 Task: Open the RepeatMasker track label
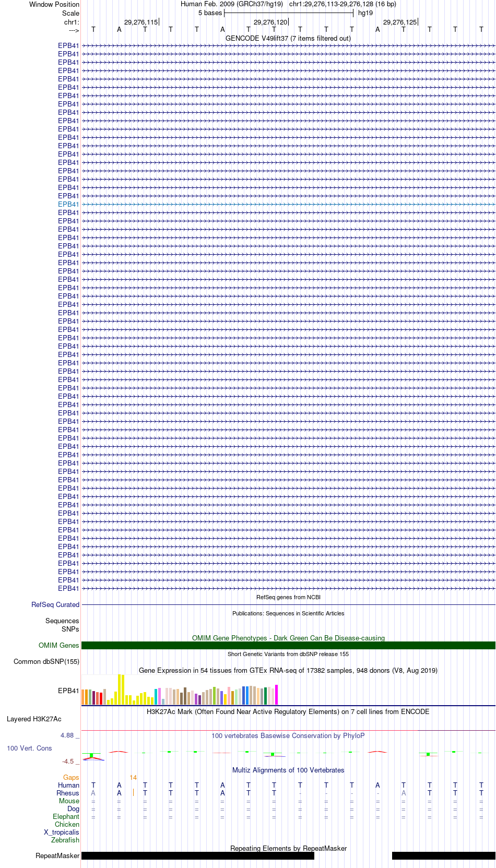(57, 855)
